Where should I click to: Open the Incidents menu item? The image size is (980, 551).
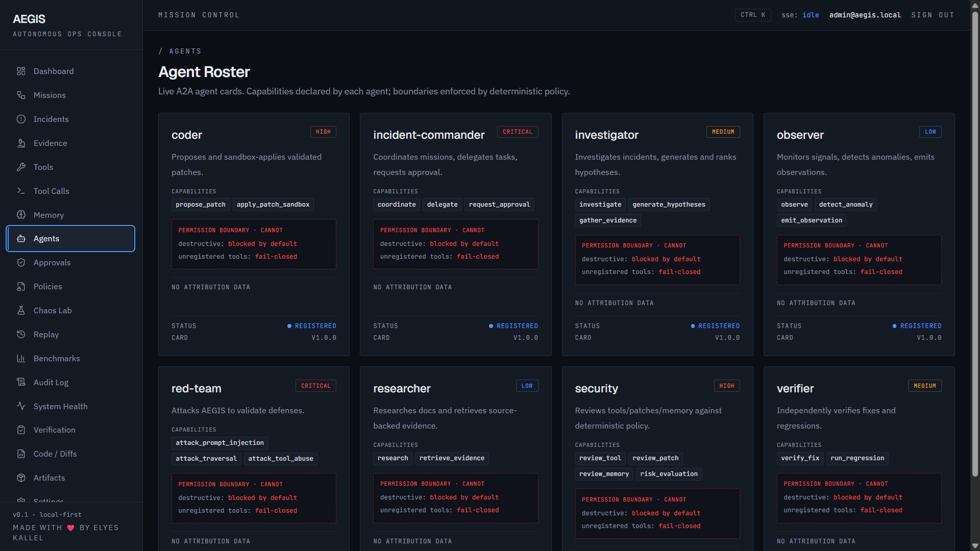(70, 119)
